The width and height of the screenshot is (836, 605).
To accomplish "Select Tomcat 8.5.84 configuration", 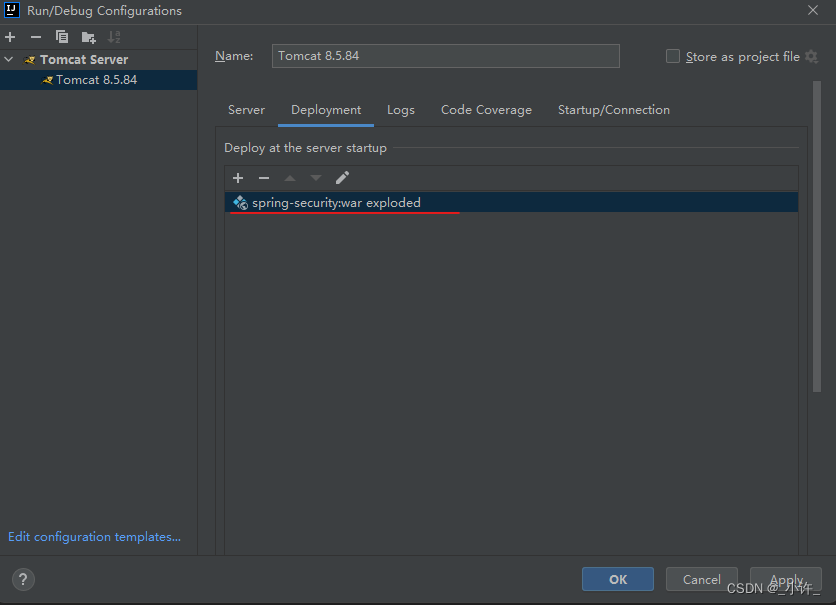I will (97, 80).
